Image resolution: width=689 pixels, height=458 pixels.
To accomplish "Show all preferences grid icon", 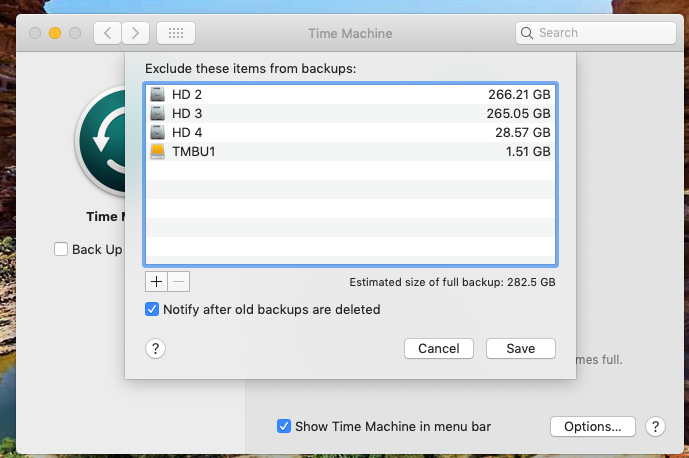I will click(x=176, y=33).
